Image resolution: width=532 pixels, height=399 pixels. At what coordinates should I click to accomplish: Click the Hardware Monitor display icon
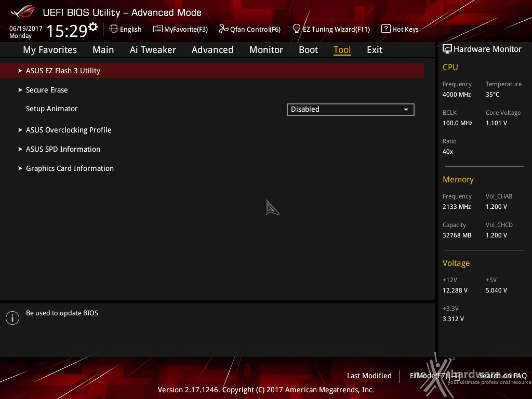click(447, 49)
